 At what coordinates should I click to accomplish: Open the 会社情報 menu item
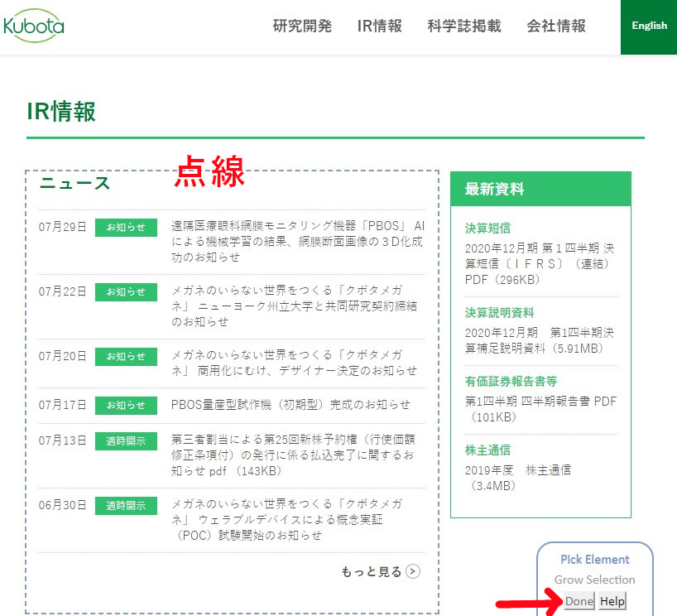pos(556,26)
